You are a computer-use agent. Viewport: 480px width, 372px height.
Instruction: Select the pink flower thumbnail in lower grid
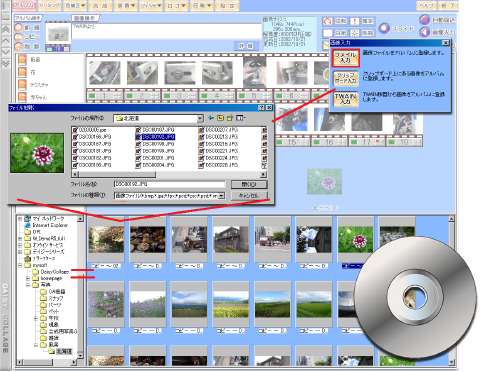pyautogui.click(x=356, y=240)
